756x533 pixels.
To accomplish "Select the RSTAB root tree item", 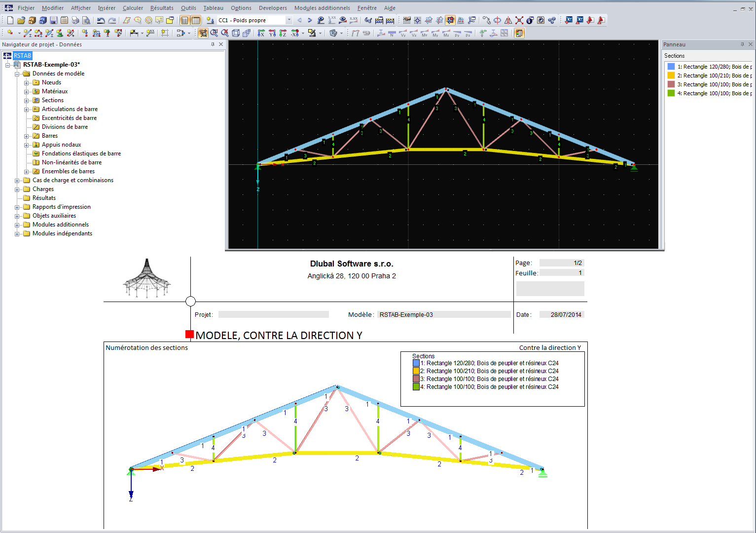I will 23,56.
